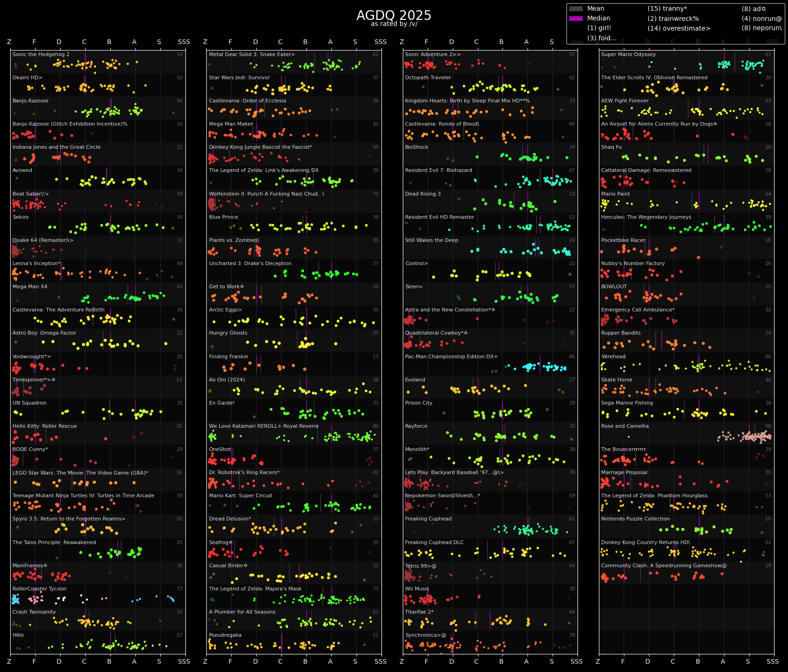Click vote count 86 beside We Love Katamari

(375, 426)
